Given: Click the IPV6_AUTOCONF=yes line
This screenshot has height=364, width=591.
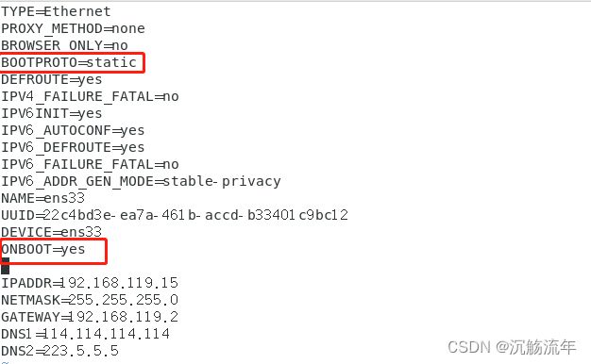Looking at the screenshot, I should [73, 130].
